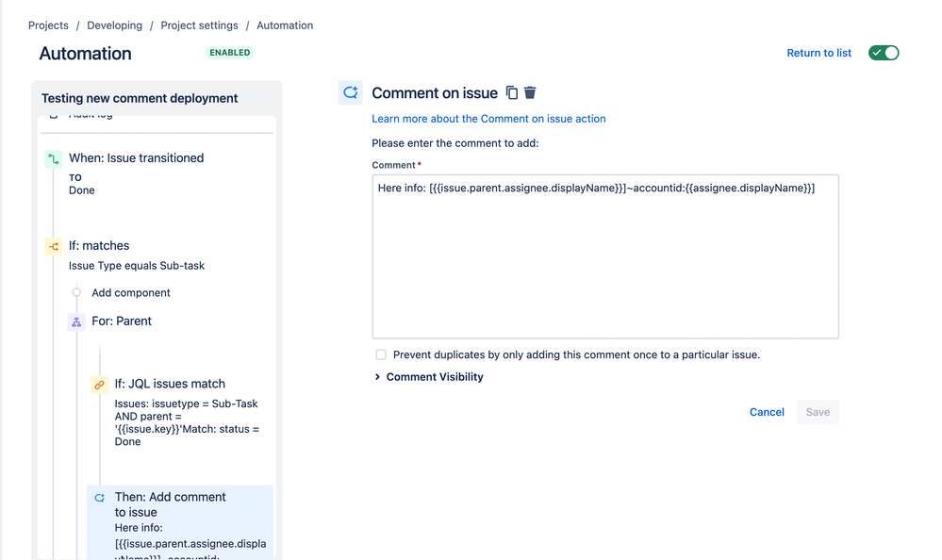Screen dimensions: 942x560
Task: Click the blue Comment on issue action icon
Action: (x=350, y=92)
